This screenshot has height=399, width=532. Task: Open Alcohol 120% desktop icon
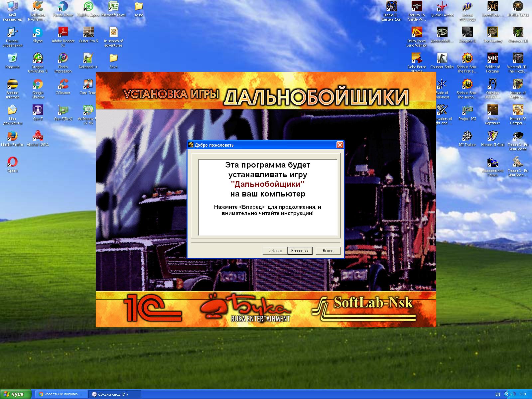coord(38,139)
